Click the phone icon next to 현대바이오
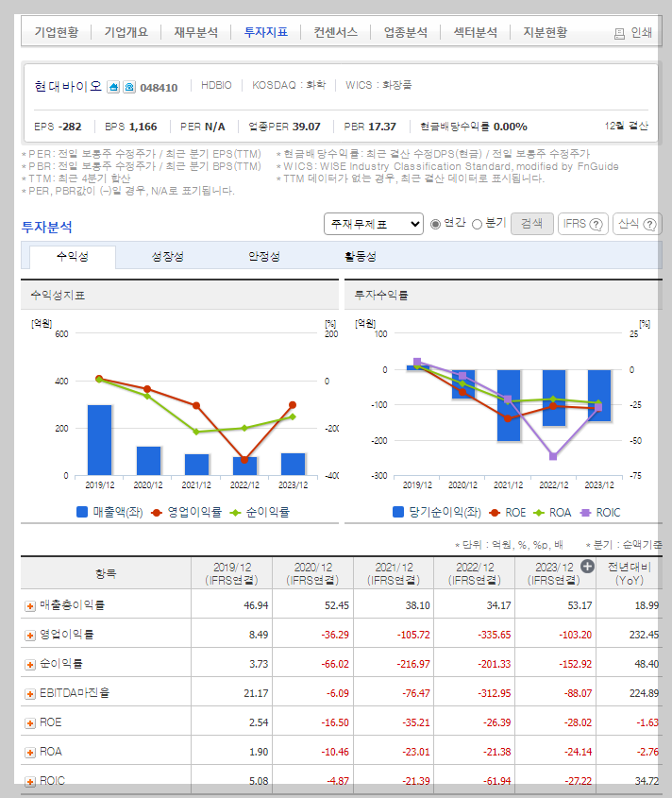 click(x=129, y=87)
